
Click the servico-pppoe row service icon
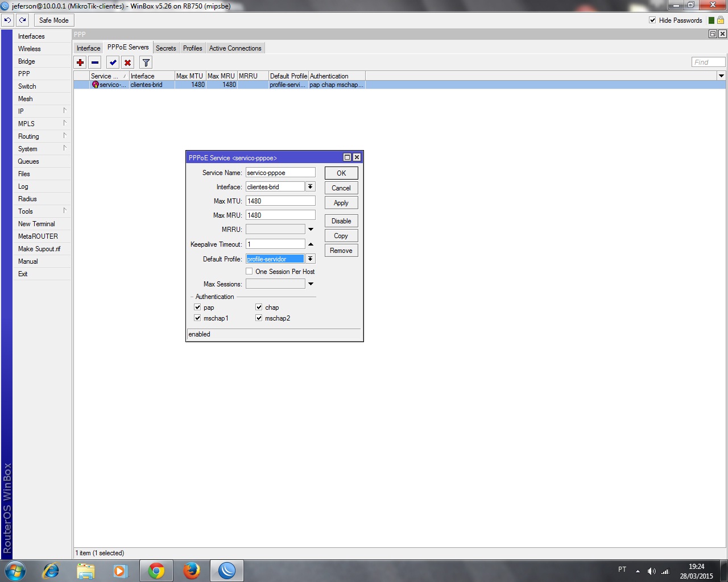pyautogui.click(x=95, y=85)
